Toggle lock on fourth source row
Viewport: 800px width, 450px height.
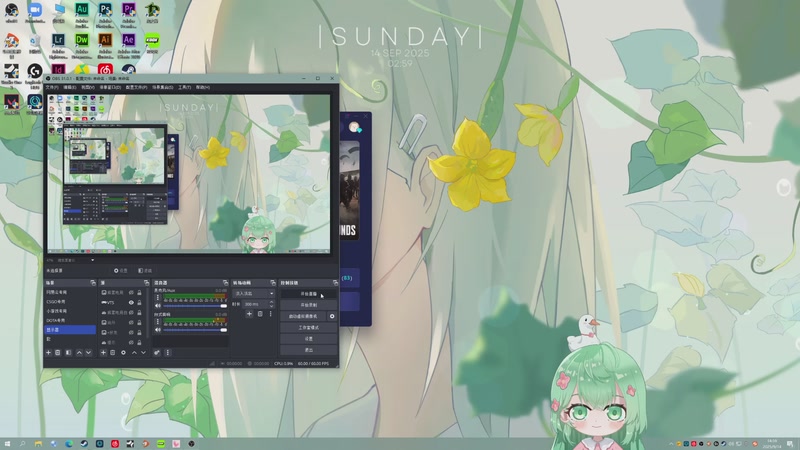point(139,322)
